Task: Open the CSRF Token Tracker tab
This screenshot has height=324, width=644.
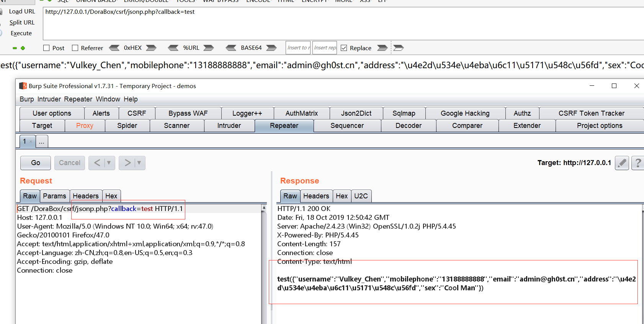Action: tap(592, 113)
